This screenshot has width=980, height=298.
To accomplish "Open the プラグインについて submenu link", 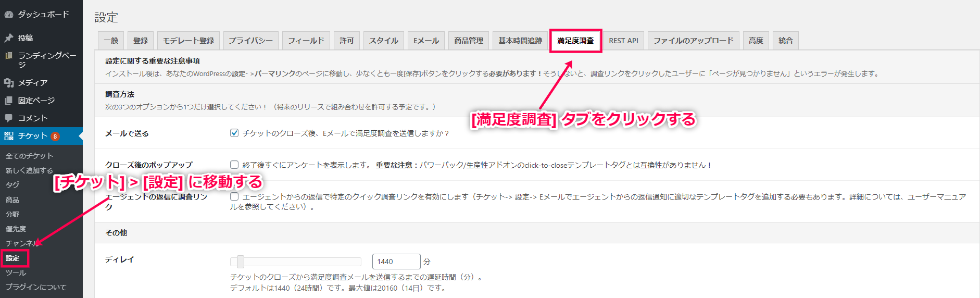I will (x=36, y=287).
